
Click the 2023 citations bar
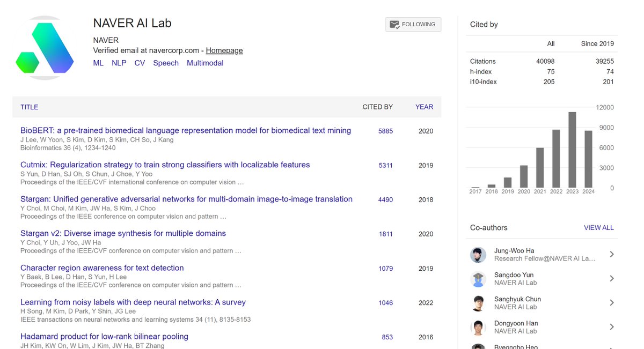573,150
